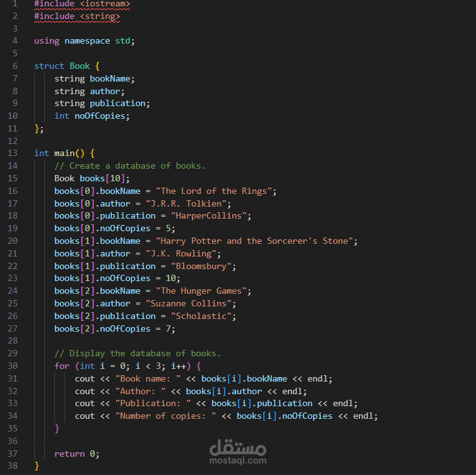This screenshot has width=476, height=475.
Task: Click string "Book name: " in cout
Action: tap(148, 379)
